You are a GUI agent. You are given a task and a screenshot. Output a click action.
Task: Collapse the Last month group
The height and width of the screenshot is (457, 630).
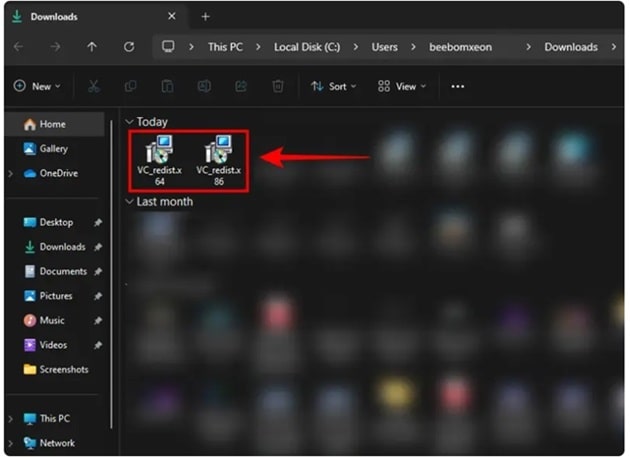click(129, 202)
